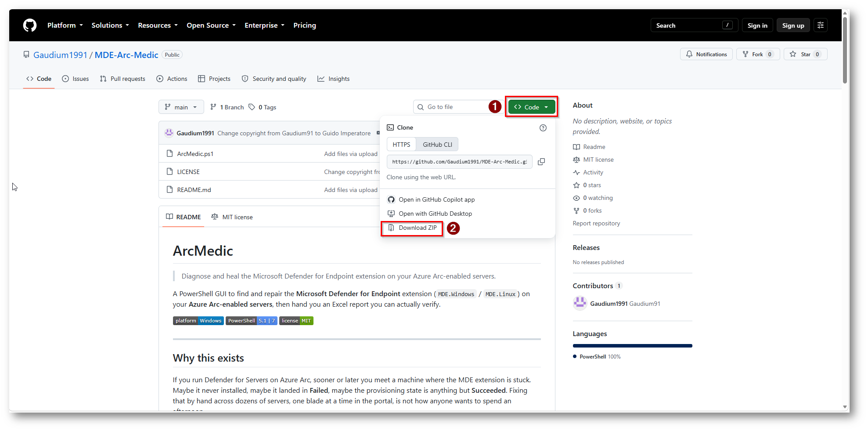Click the file icon beside ArcMedic.ps1
The width and height of the screenshot is (868, 431).
pyautogui.click(x=169, y=154)
